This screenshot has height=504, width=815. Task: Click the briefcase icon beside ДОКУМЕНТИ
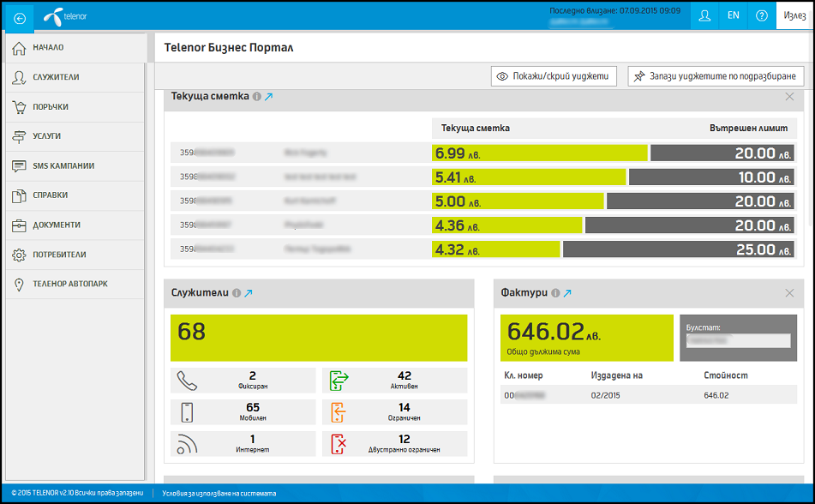tap(19, 225)
